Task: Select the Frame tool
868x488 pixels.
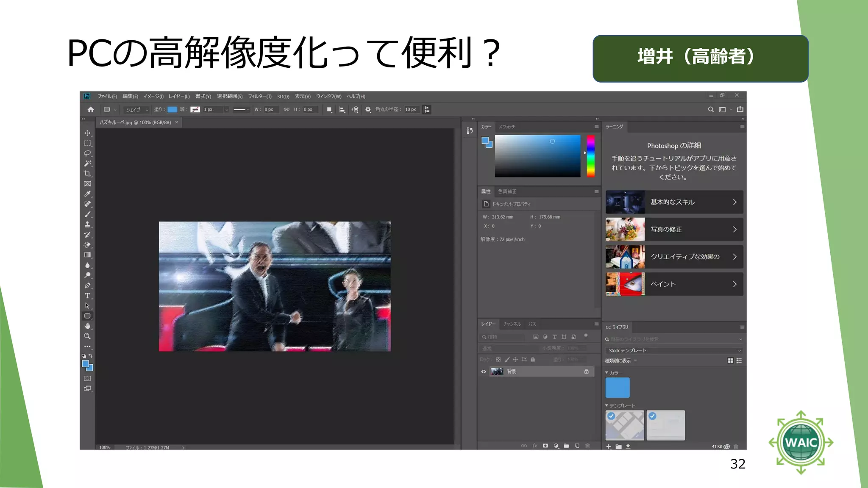Action: pyautogui.click(x=87, y=184)
